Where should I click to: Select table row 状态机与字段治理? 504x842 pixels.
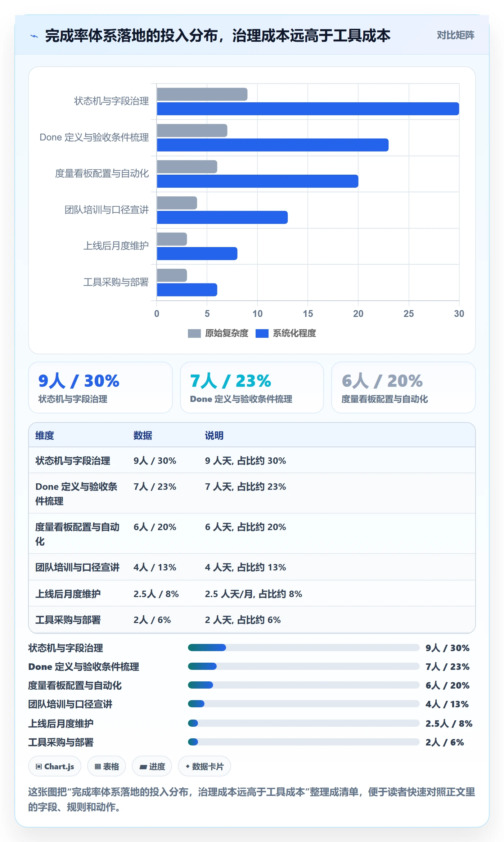tap(252, 460)
